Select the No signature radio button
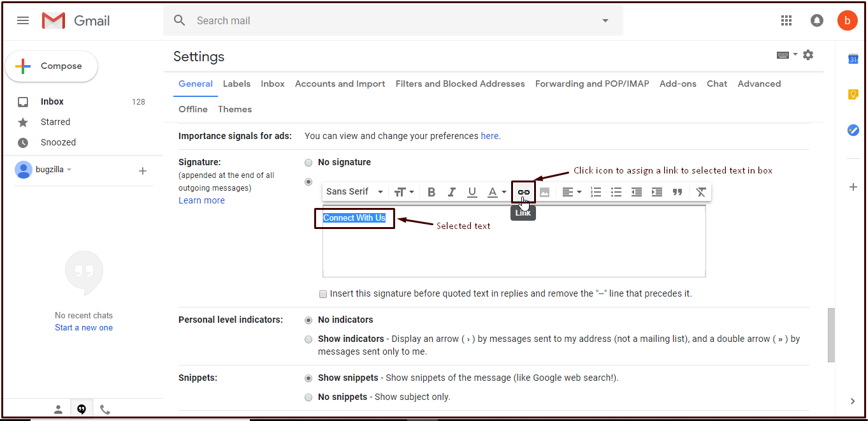Screen dimensions: 868x421 pos(308,163)
